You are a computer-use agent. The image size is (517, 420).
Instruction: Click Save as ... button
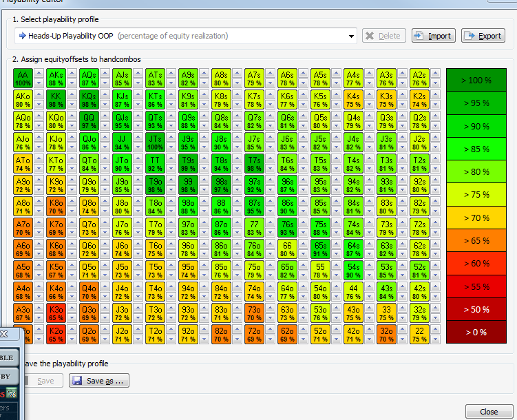99,381
